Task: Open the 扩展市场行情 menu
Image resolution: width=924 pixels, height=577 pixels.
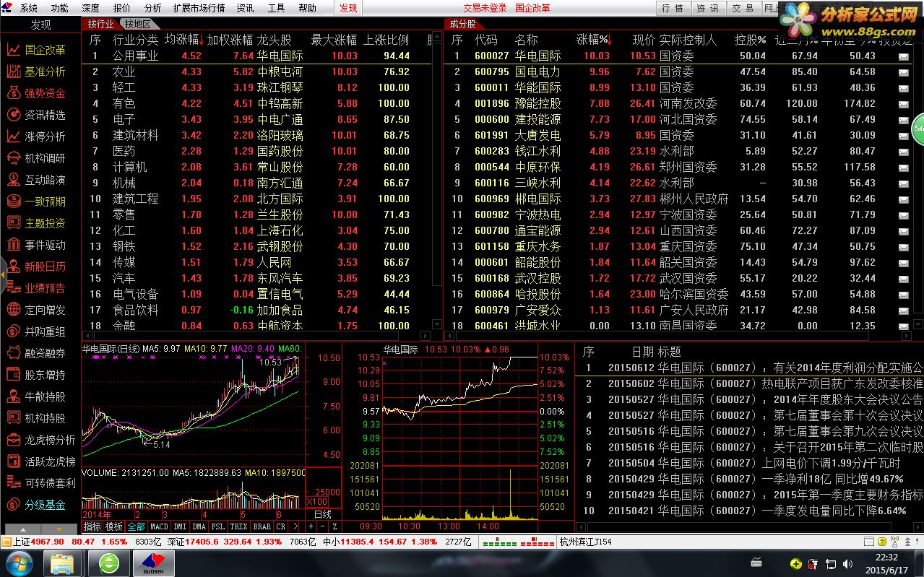Action: click(199, 8)
